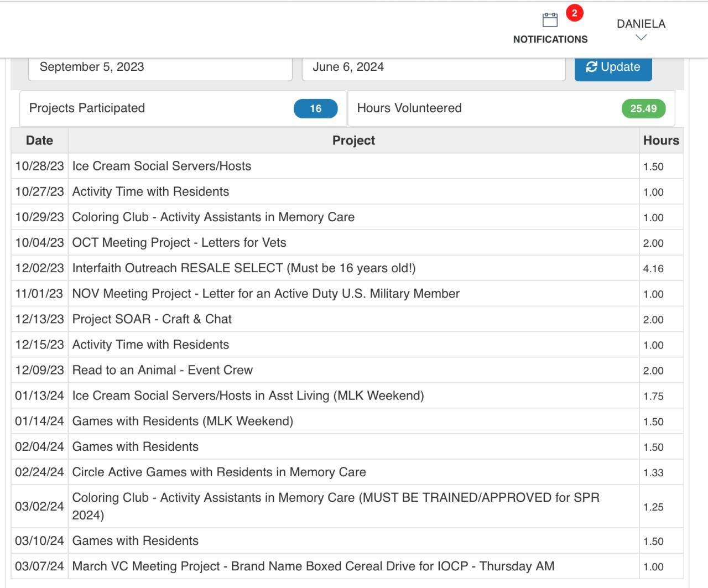This screenshot has height=588, width=708.
Task: Sort by the Date column header
Action: pos(39,141)
